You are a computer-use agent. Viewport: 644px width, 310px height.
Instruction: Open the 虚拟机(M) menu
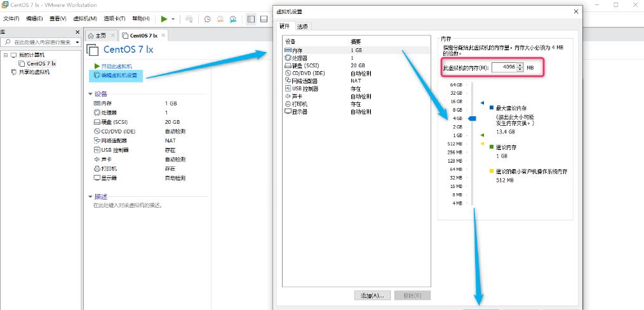click(x=85, y=19)
